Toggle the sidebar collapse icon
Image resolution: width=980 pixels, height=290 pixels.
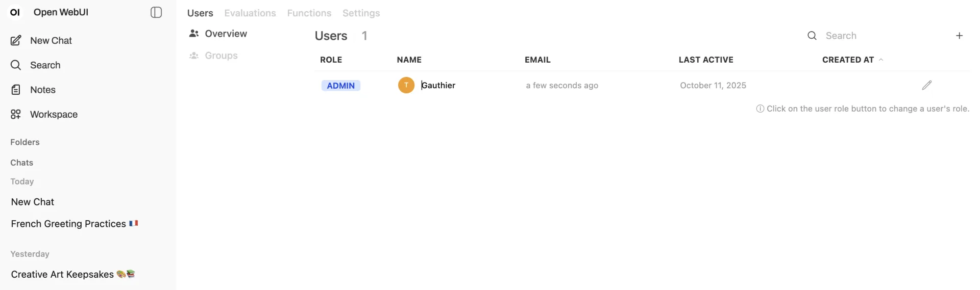click(x=156, y=13)
